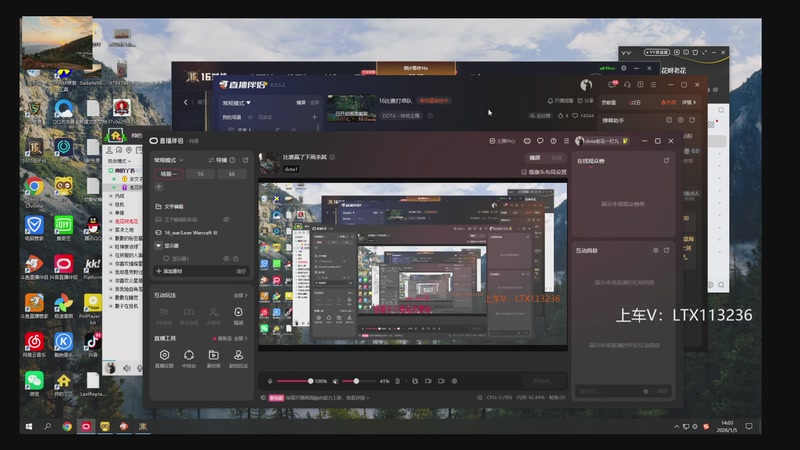Pop out the 互动消息 panel
The height and width of the screenshot is (450, 800).
(x=666, y=251)
